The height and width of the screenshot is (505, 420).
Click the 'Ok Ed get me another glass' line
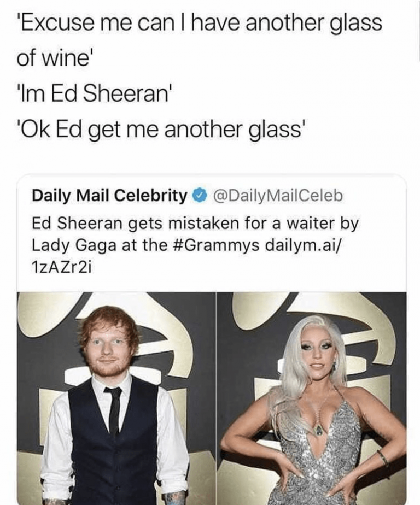pos(160,131)
